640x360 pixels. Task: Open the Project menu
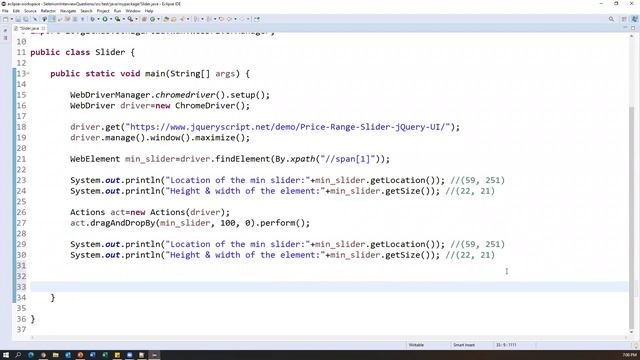[103, 11]
